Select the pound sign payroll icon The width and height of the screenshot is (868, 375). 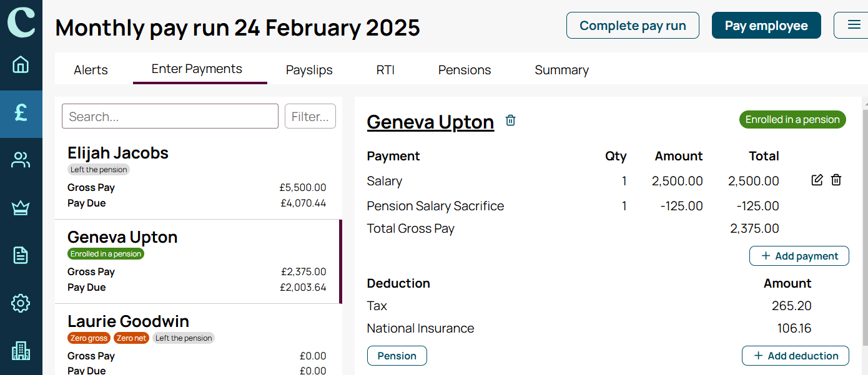[21, 113]
